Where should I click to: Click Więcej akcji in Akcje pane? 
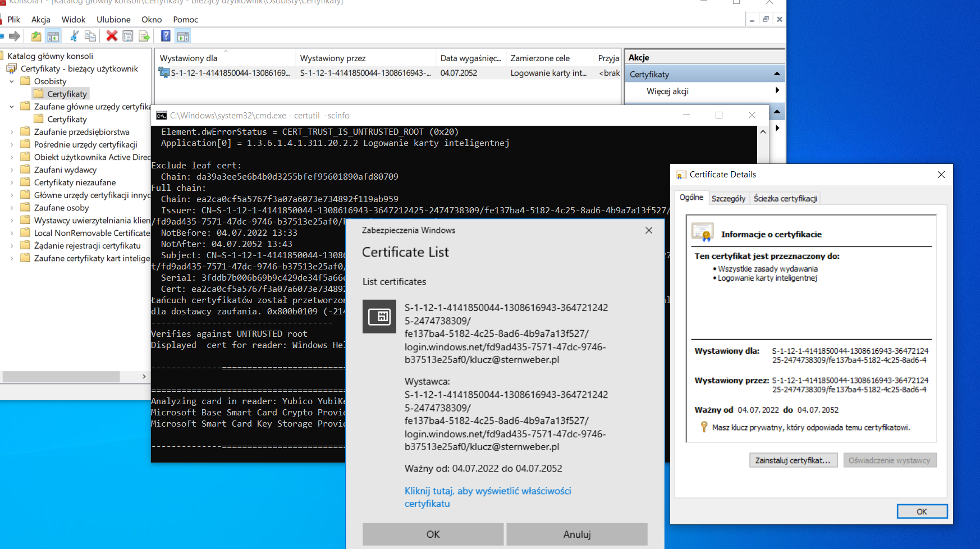click(x=667, y=91)
